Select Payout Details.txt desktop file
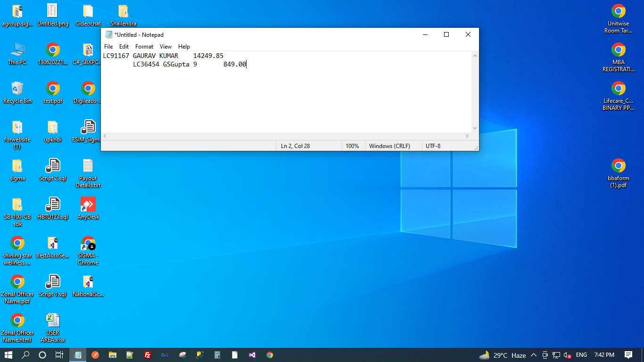Screen dimensions: 644x362 tap(88, 173)
